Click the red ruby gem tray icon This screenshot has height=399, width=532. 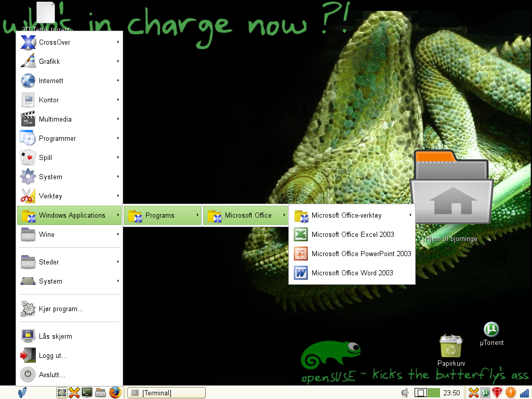click(498, 393)
